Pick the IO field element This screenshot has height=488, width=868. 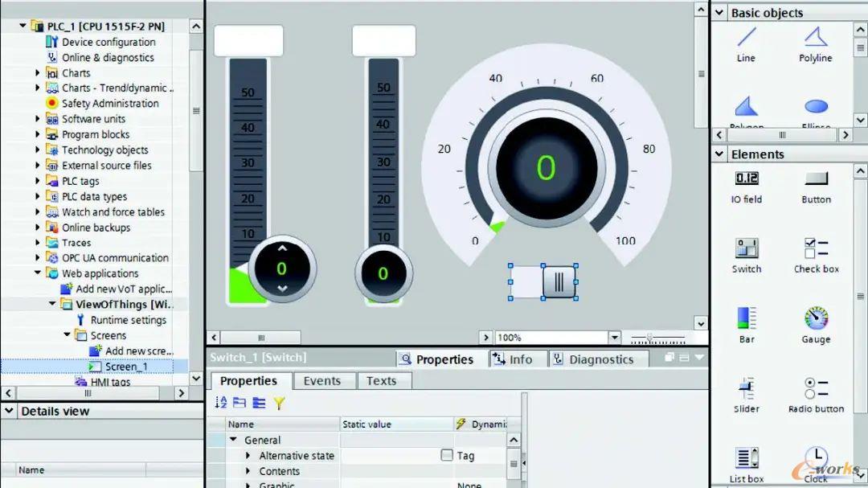(x=746, y=187)
